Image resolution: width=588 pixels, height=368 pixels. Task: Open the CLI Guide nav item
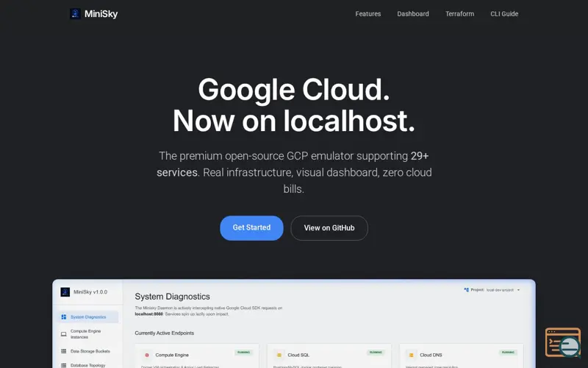pos(504,14)
